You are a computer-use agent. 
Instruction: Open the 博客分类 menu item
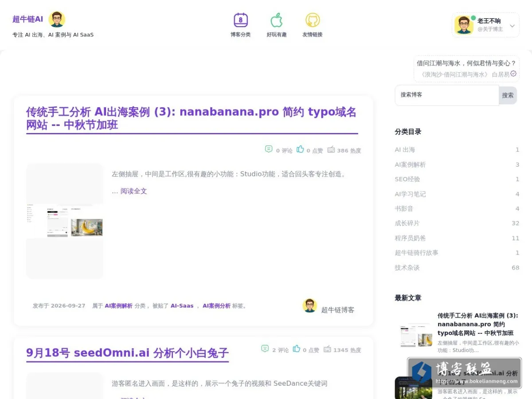[x=241, y=35]
